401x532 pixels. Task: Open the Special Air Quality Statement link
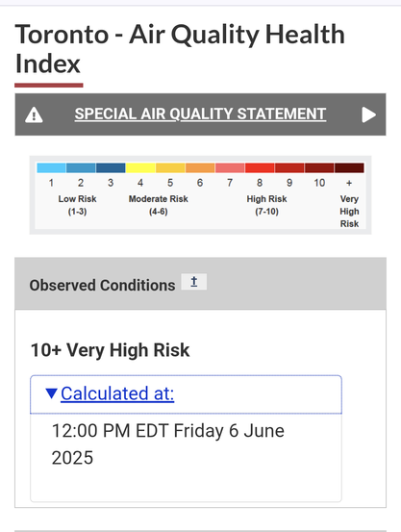coord(200,114)
